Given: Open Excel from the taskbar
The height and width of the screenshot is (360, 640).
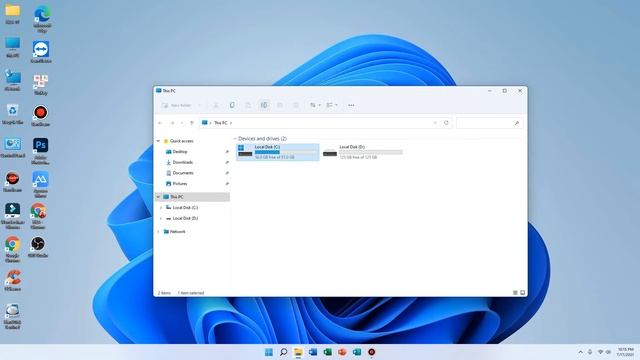Looking at the screenshot, I should click(x=327, y=352).
